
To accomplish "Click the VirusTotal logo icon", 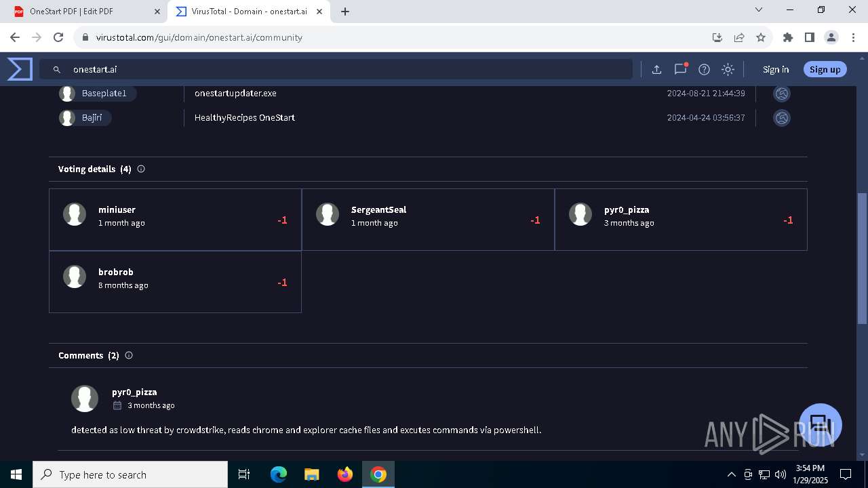I will 20,69.
